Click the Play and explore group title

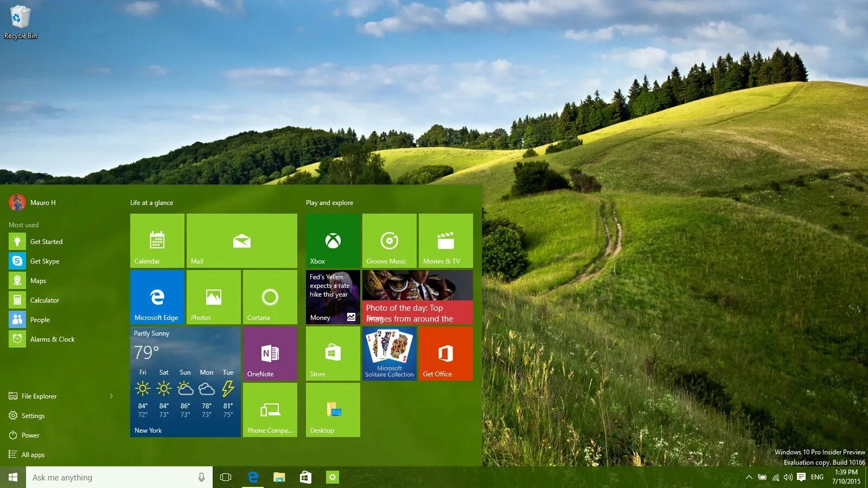coord(329,203)
